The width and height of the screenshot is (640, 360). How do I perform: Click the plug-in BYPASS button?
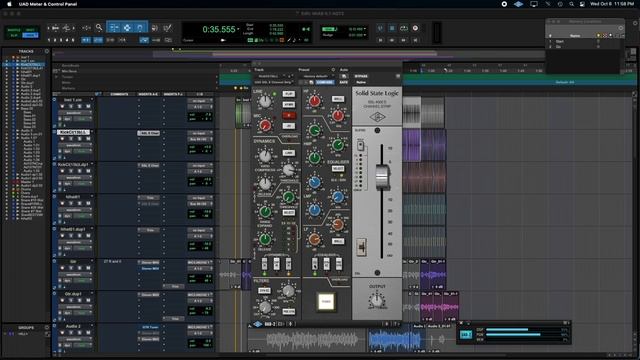click(x=361, y=76)
